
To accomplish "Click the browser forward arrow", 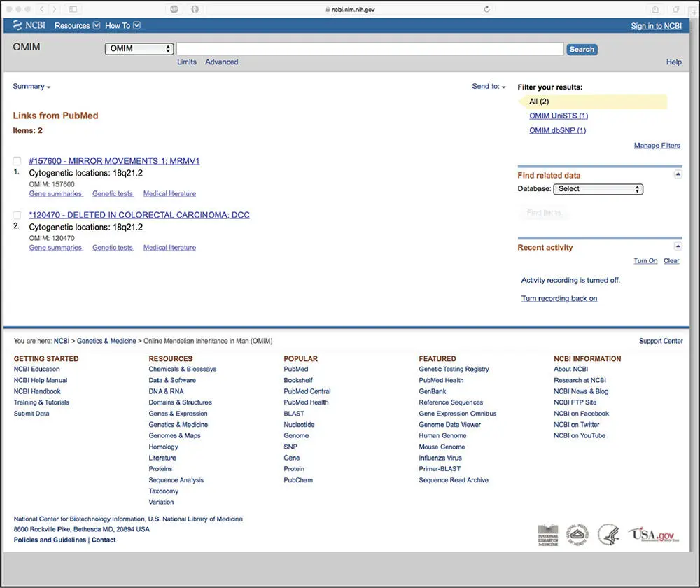I will 55,9.
